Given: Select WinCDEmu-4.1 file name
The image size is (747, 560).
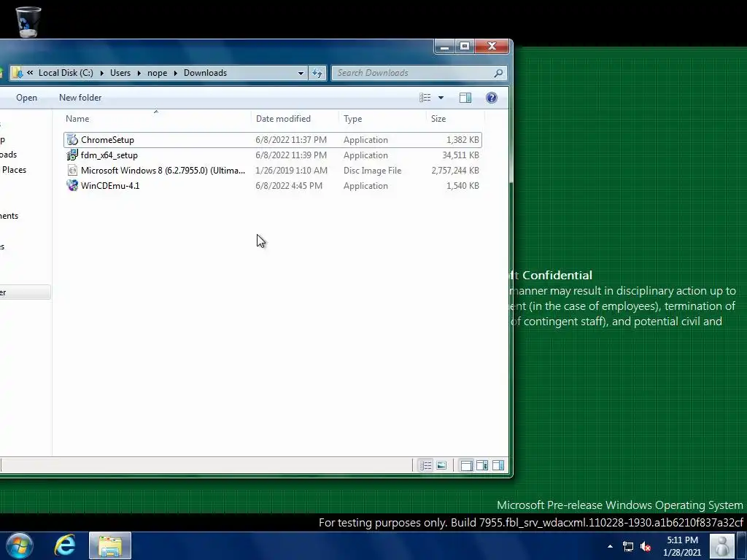Looking at the screenshot, I should 110,185.
